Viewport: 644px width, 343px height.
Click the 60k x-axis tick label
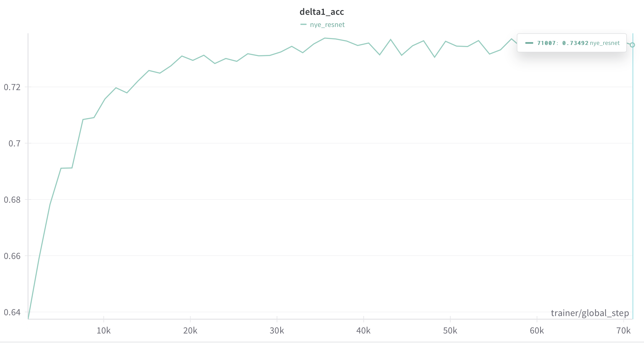[537, 330]
